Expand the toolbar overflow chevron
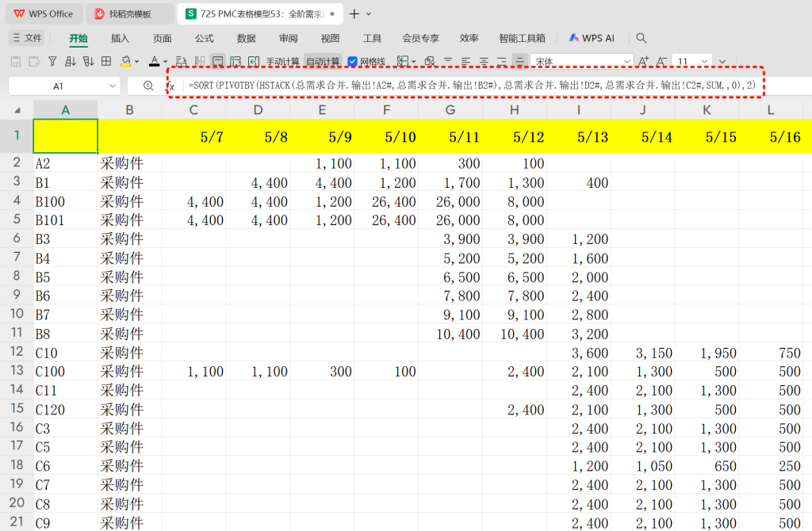The image size is (812, 531). tap(722, 62)
